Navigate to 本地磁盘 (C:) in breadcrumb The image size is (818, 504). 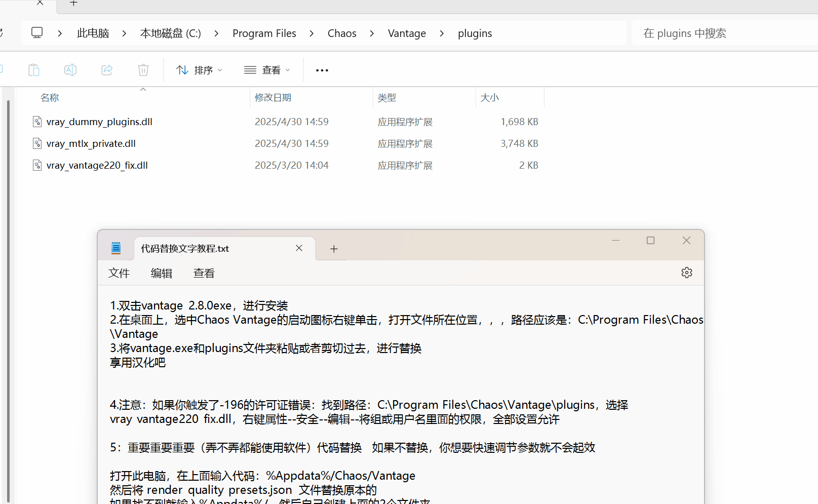tap(171, 33)
